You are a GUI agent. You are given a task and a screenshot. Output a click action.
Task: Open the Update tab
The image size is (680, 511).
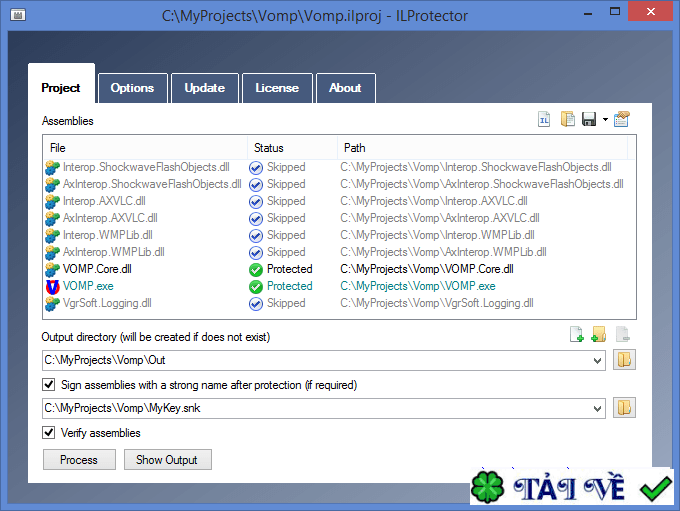pyautogui.click(x=205, y=88)
